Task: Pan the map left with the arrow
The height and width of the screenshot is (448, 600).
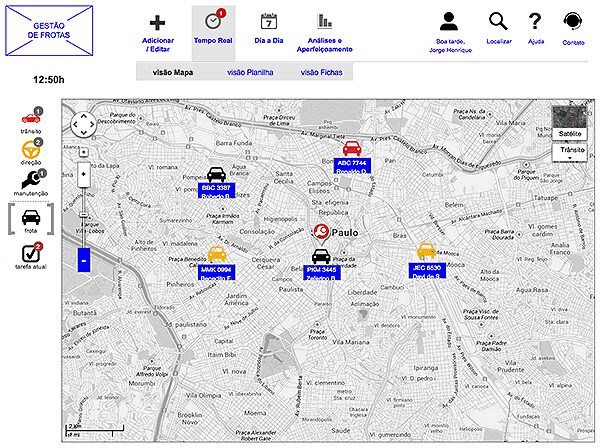Action: pos(75,125)
